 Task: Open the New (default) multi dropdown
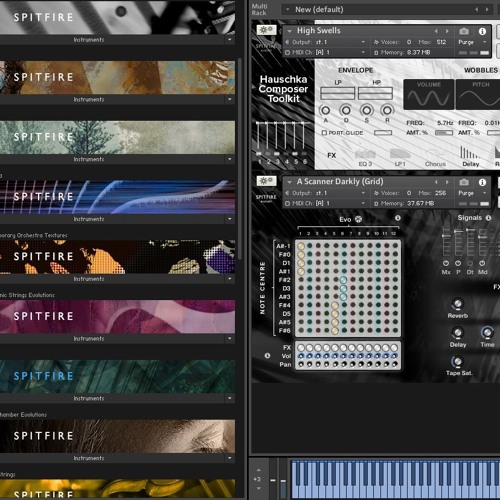click(x=287, y=10)
